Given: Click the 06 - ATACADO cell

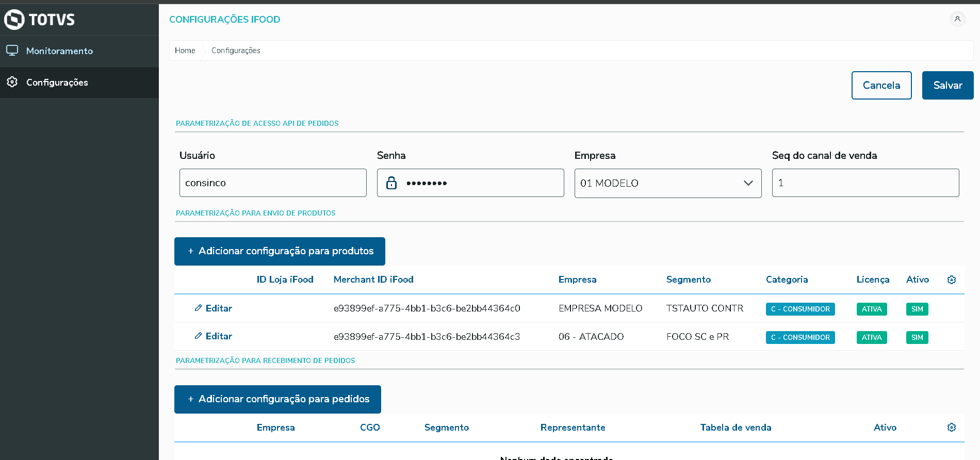Looking at the screenshot, I should [x=591, y=337].
